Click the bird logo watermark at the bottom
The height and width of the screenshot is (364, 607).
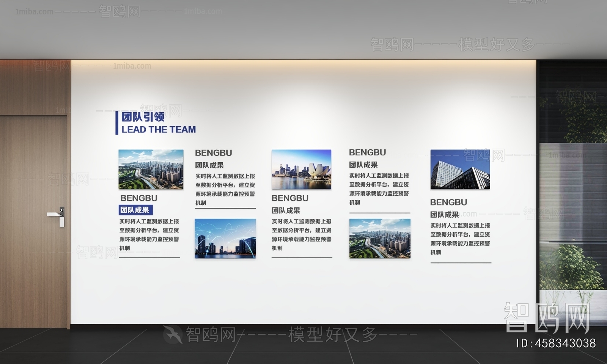[173, 334]
